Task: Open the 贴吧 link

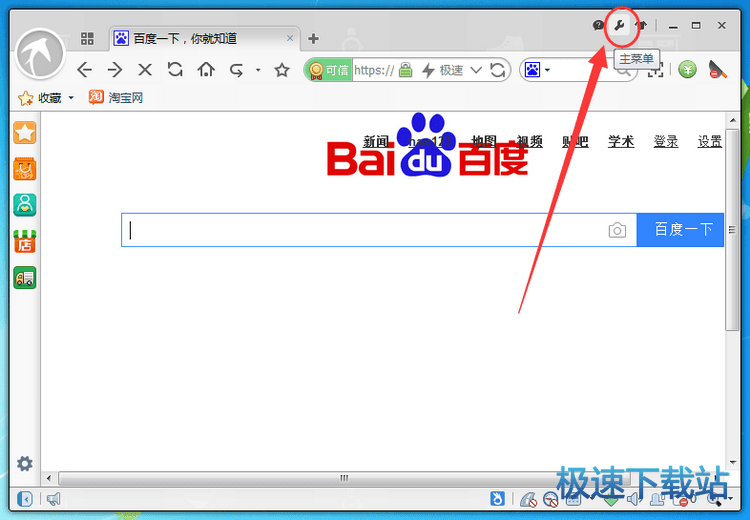Action: click(575, 142)
